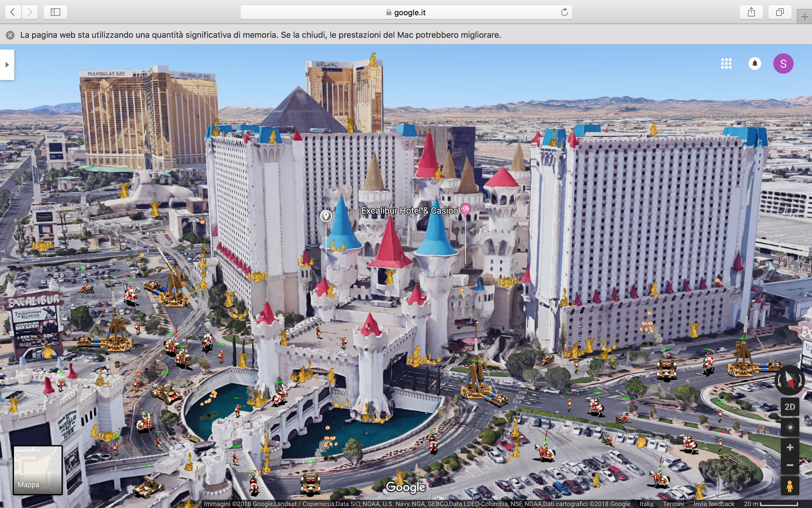Viewport: 812px width, 508px height.
Task: Zoom in on the map
Action: [x=790, y=448]
